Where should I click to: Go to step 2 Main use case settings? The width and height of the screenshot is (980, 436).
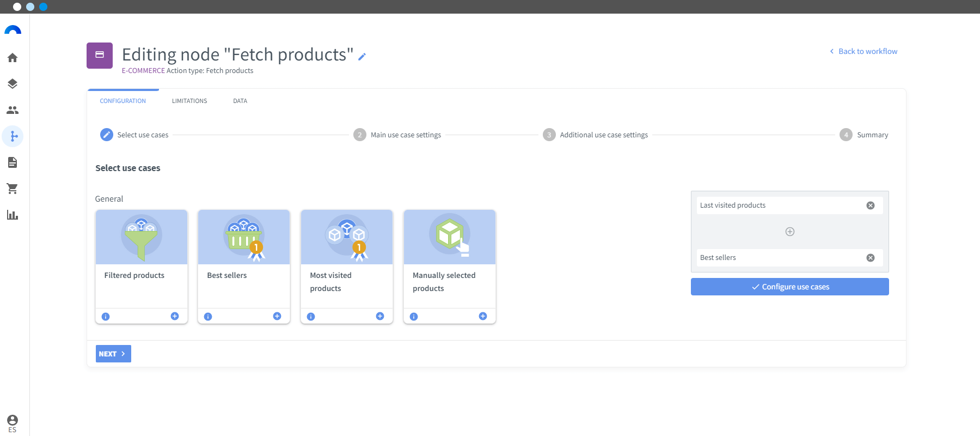pyautogui.click(x=397, y=135)
